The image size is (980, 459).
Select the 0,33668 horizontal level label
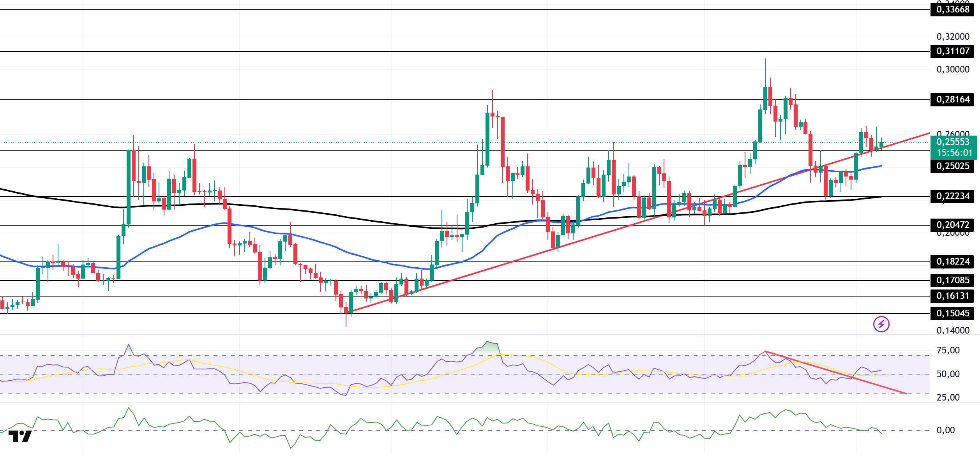[x=952, y=9]
